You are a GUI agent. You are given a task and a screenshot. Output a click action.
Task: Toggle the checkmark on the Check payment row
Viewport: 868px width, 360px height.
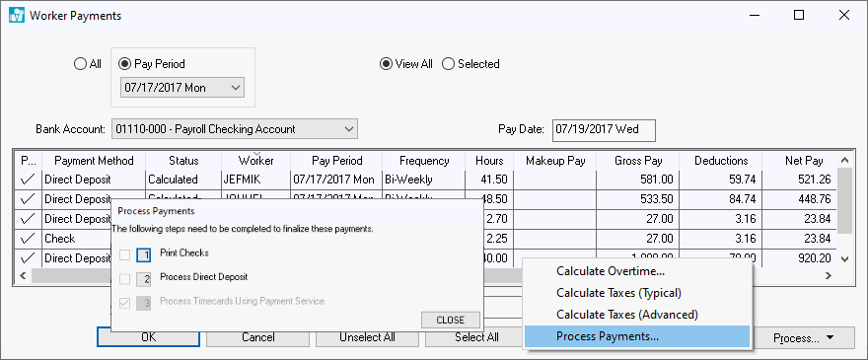tap(28, 239)
